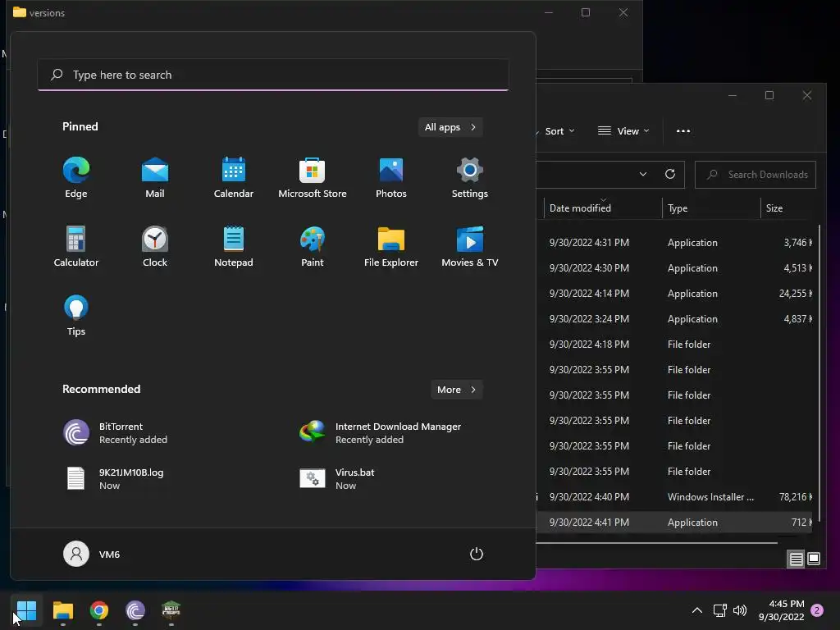Launch the Photos app

coord(391,178)
